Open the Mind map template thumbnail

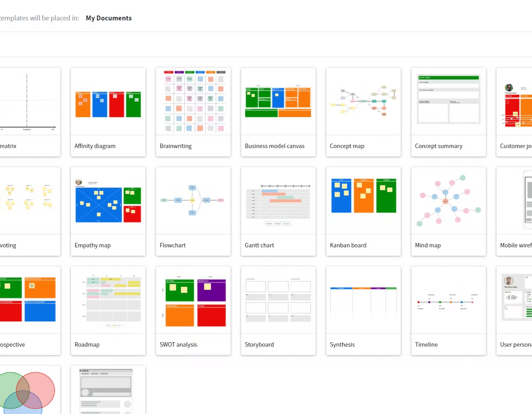point(449,201)
